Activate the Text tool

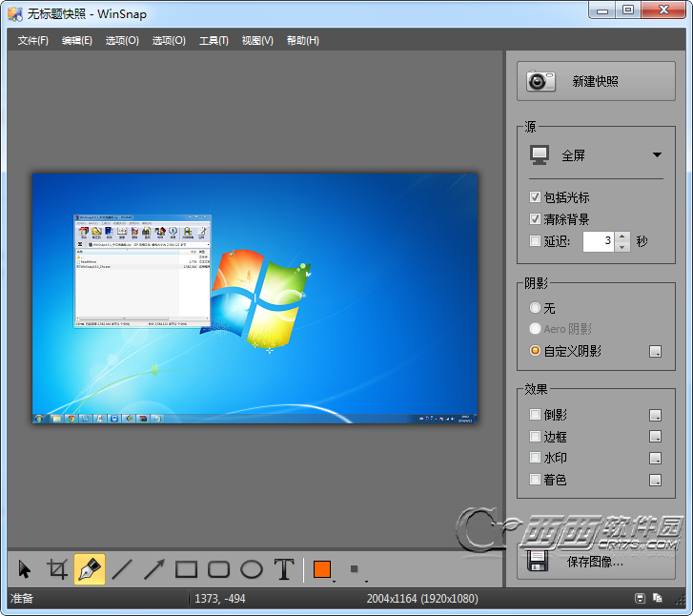click(284, 570)
